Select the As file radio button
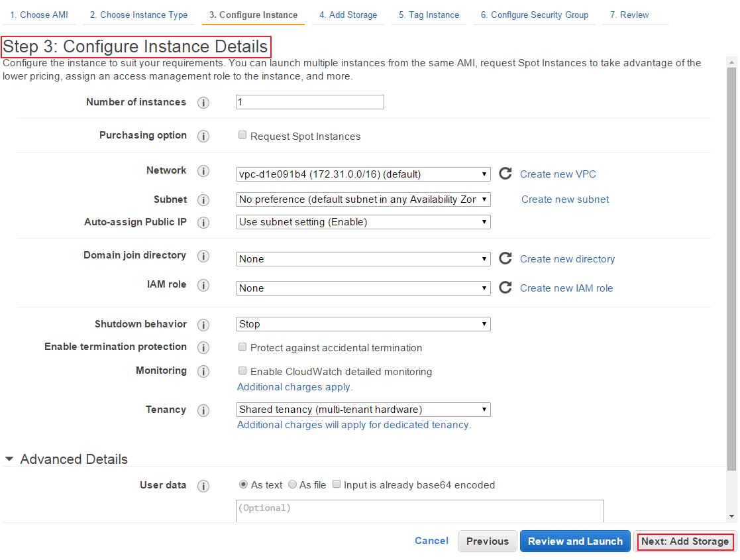Viewport: 740px width, 560px height. pos(292,484)
